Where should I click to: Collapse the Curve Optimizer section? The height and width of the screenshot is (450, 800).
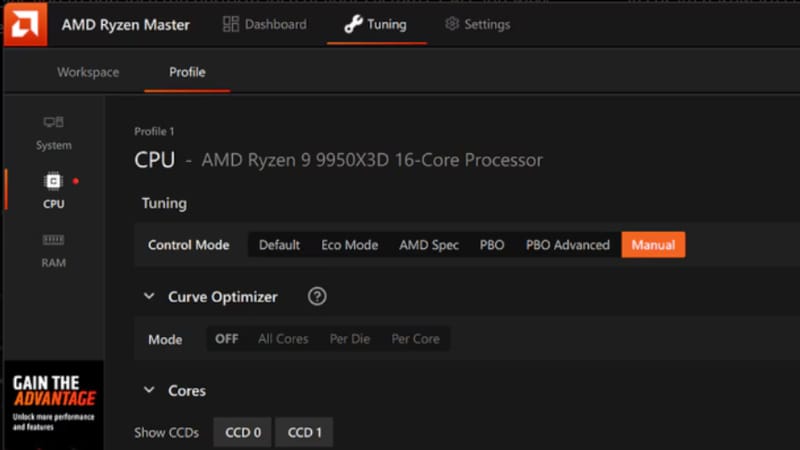(149, 296)
